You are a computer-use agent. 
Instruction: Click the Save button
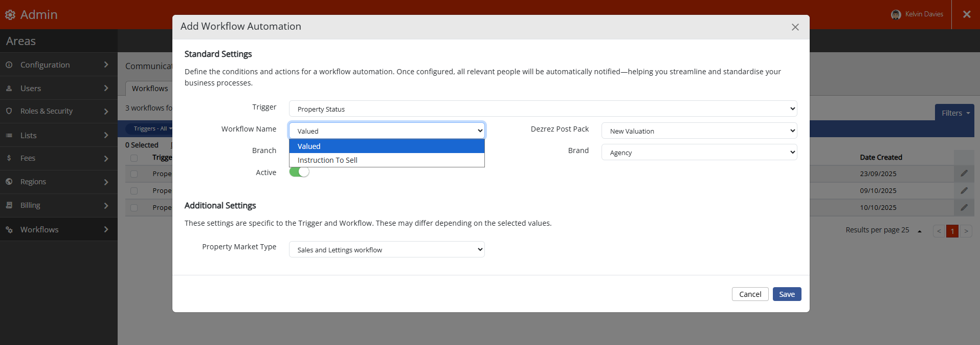(787, 294)
